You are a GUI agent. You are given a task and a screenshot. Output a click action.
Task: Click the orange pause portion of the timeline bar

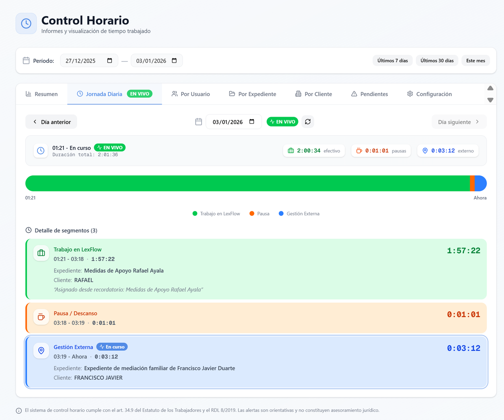pos(472,183)
